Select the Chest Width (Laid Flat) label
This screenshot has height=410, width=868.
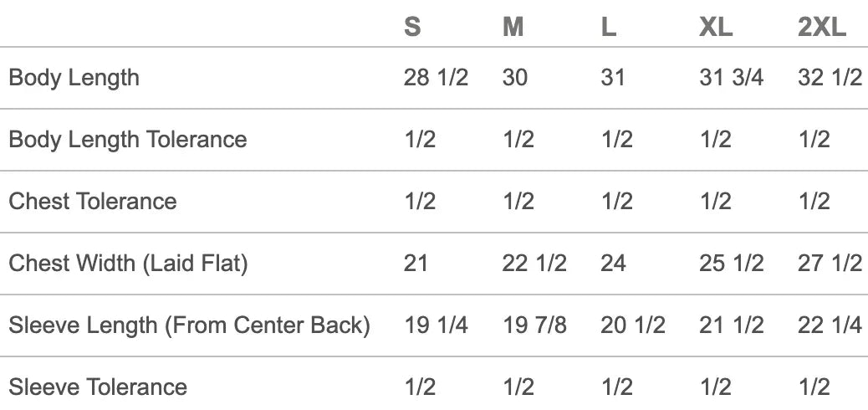(129, 263)
